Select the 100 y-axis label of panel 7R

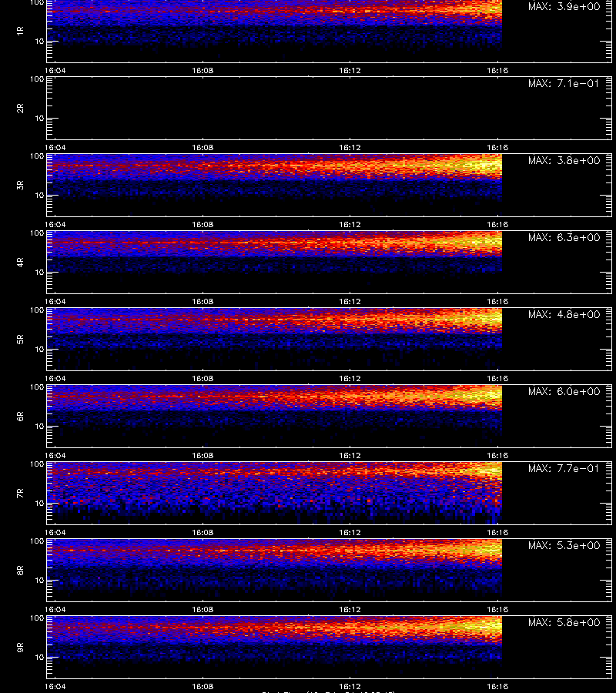click(x=37, y=464)
